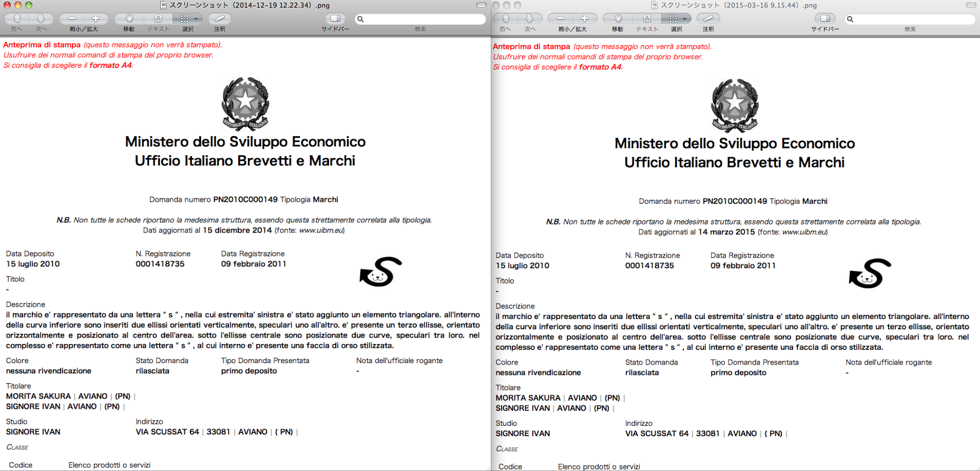
Task: Click address "VIA SCUSSAT 64" in left document
Action: (x=167, y=432)
